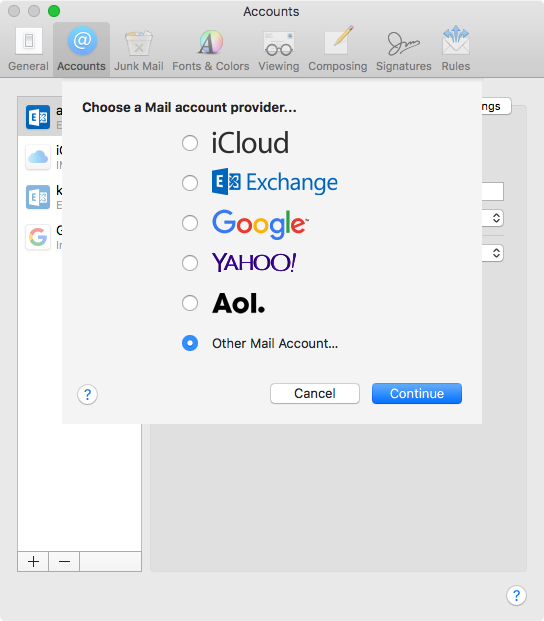Choose the Yahoo radio button
The width and height of the screenshot is (544, 621).
click(190, 263)
